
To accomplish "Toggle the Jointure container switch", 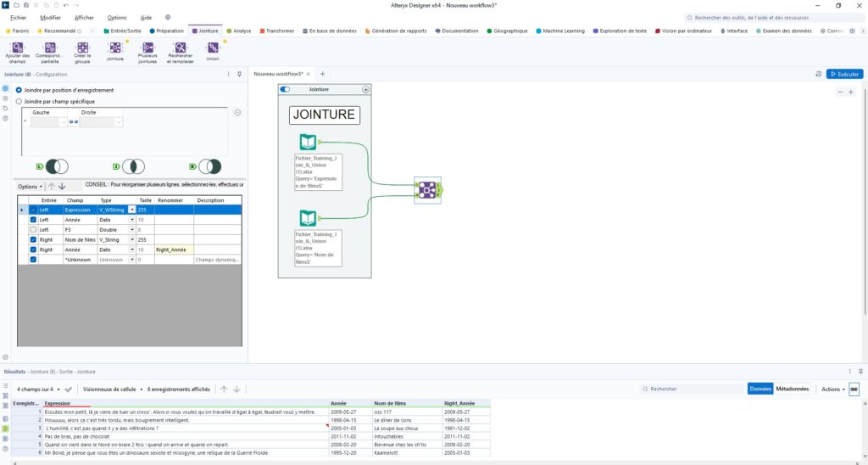I will [x=285, y=89].
